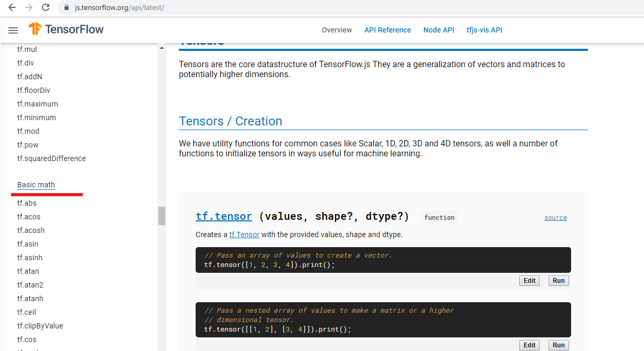Image resolution: width=644 pixels, height=351 pixels.
Task: Select tf.atan in the sidebar
Action: (28, 271)
